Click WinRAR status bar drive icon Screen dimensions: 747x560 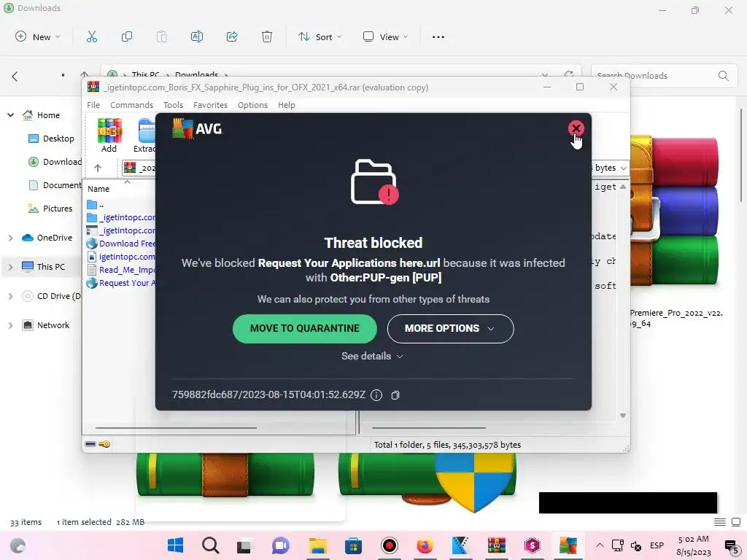90,444
